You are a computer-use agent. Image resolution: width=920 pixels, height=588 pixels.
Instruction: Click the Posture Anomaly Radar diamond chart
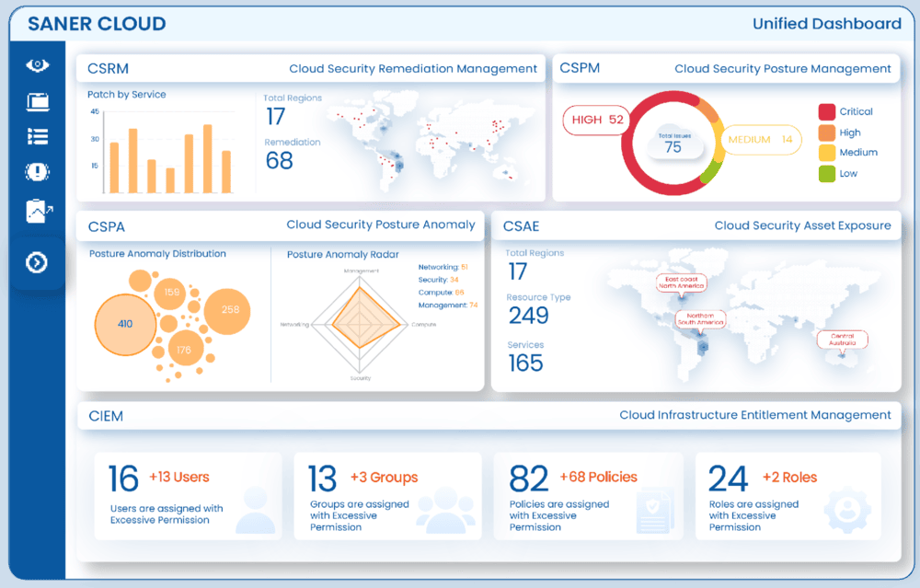(359, 324)
